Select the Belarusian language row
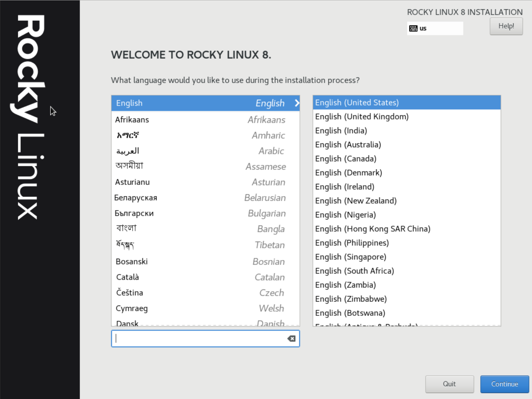The height and width of the screenshot is (399, 532). (205, 197)
